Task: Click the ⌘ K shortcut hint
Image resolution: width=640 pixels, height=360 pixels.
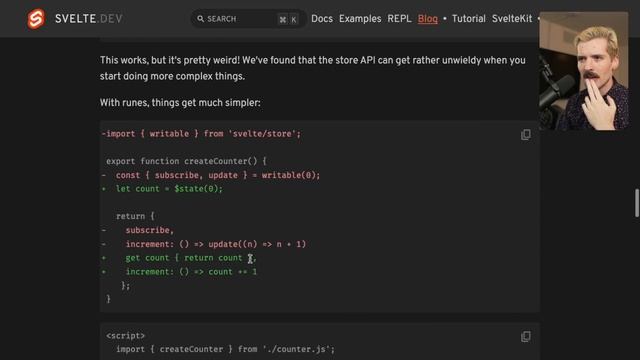Action: click(x=288, y=19)
